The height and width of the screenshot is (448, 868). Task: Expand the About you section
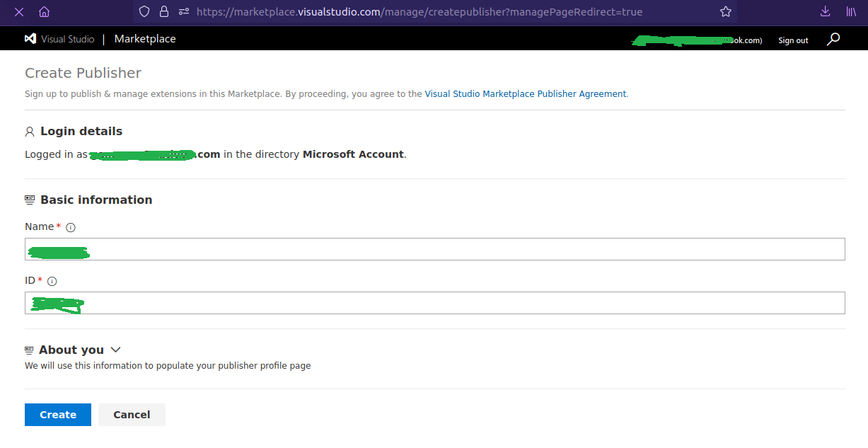click(x=115, y=350)
